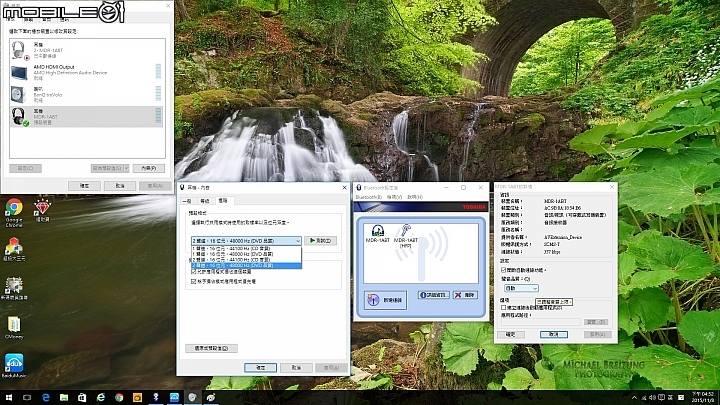Click the IME language indicator in tray
Image resolution: width=720 pixels, height=405 pixels.
(x=670, y=397)
